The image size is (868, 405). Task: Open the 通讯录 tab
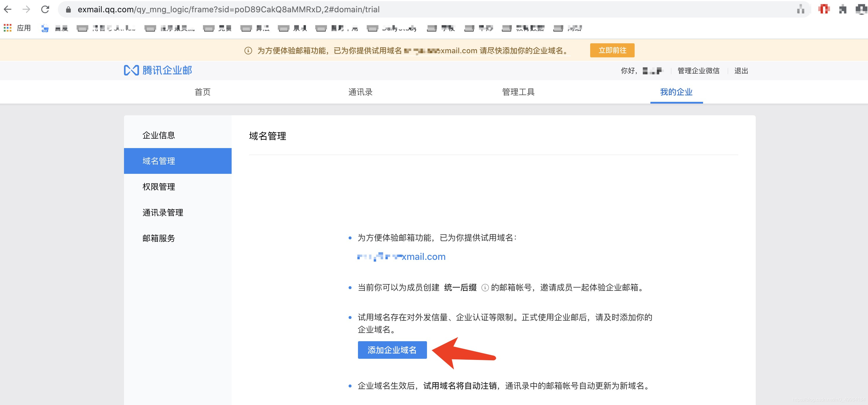pos(360,92)
